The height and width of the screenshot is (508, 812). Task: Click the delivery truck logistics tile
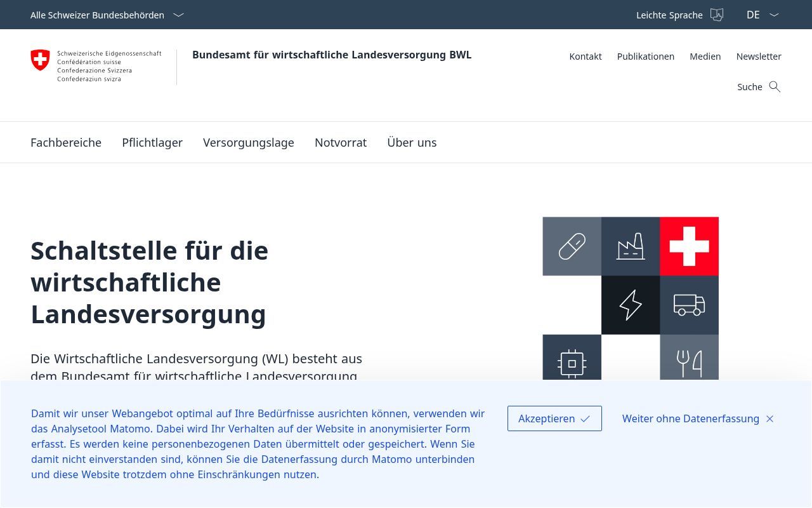click(x=689, y=305)
